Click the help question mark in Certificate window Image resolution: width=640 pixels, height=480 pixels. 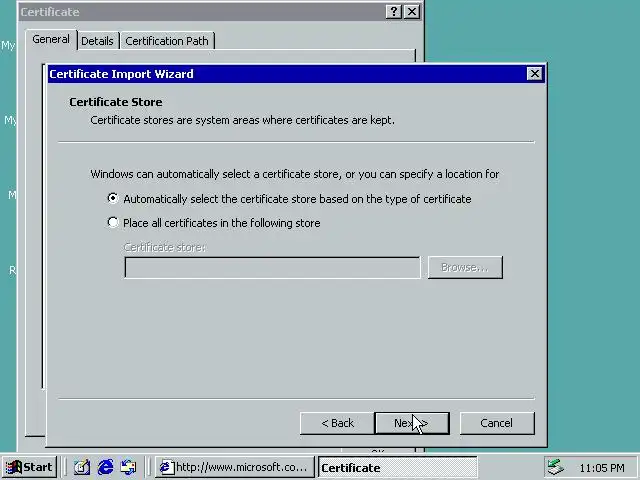click(393, 12)
